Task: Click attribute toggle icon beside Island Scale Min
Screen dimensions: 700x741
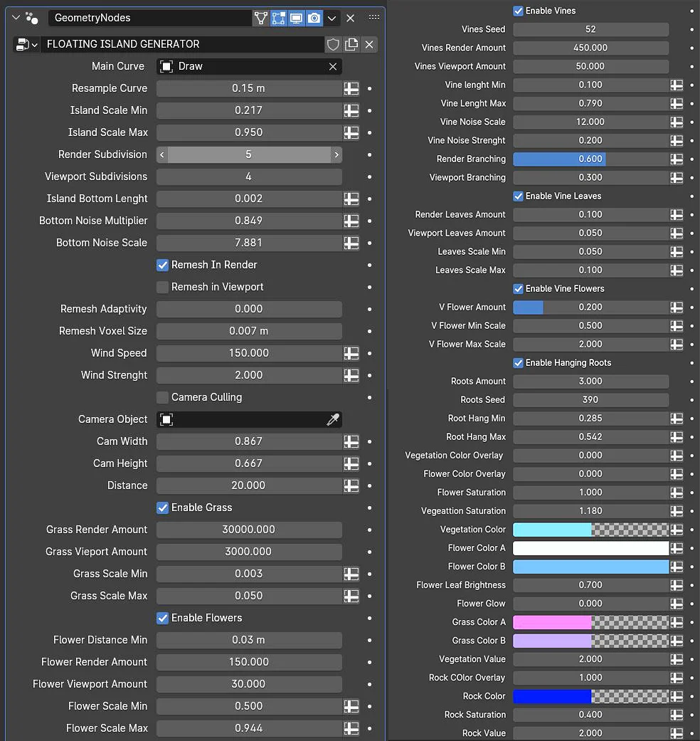Action: (351, 110)
